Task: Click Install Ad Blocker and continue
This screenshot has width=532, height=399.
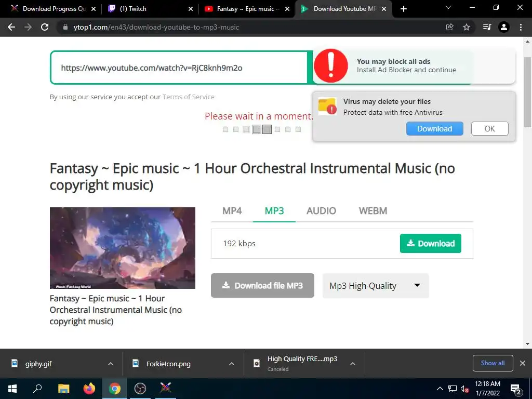Action: point(406,70)
